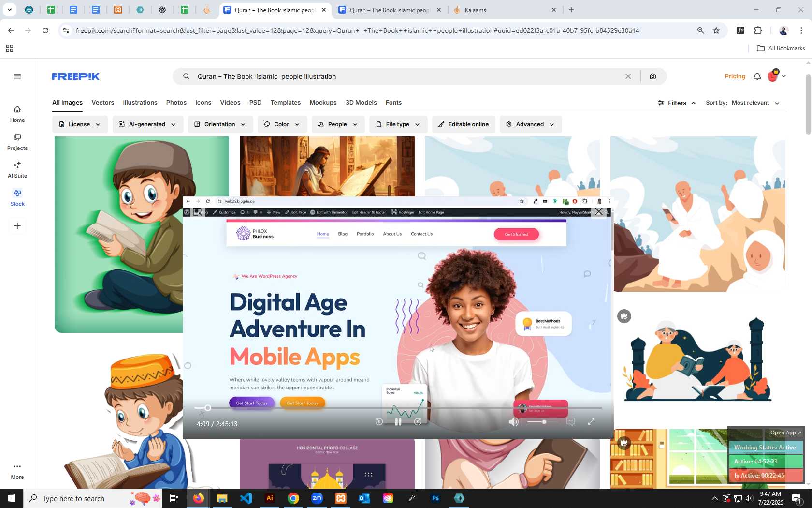Collapse the Filters panel

click(677, 103)
